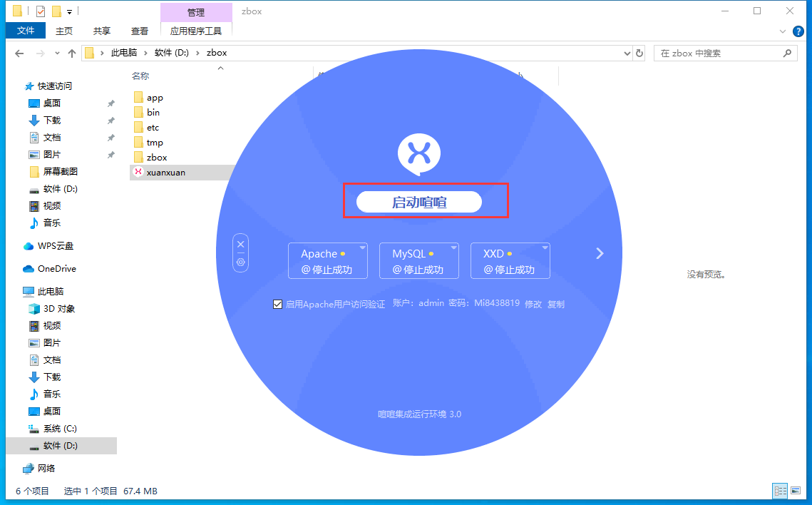Click the Explorer help question mark icon
812x505 pixels.
pyautogui.click(x=798, y=31)
